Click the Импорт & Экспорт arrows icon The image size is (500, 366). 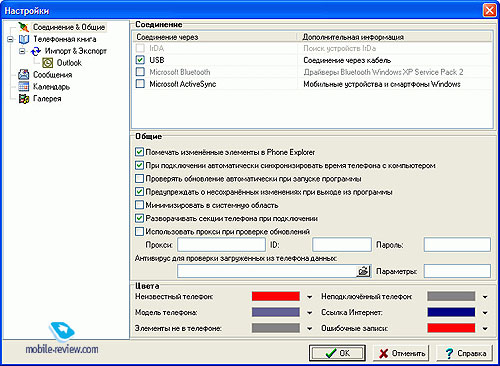tap(35, 51)
